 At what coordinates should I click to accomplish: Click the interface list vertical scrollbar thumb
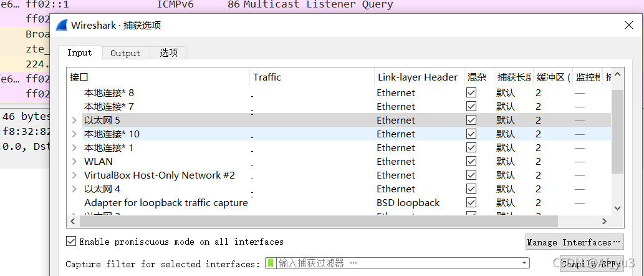click(x=617, y=131)
